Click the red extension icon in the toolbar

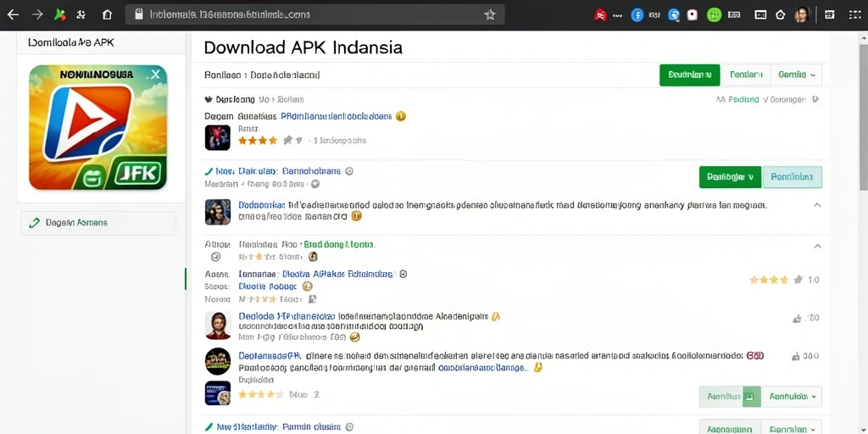601,15
